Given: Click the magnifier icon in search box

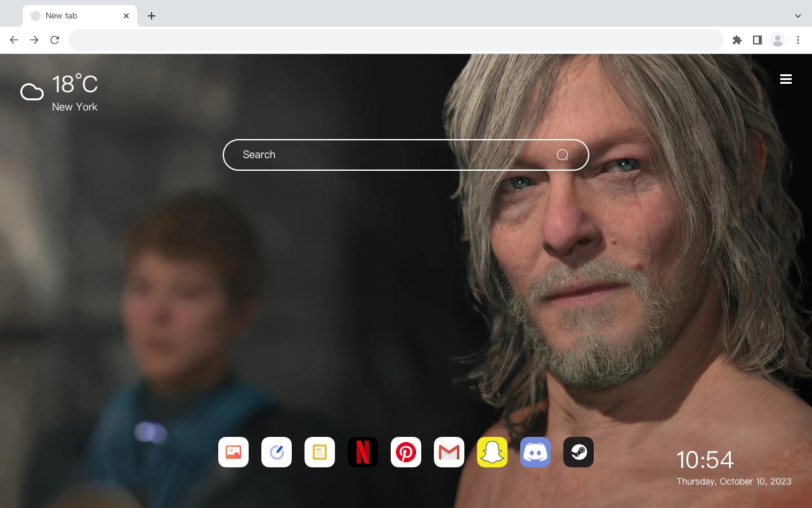Looking at the screenshot, I should [x=563, y=155].
